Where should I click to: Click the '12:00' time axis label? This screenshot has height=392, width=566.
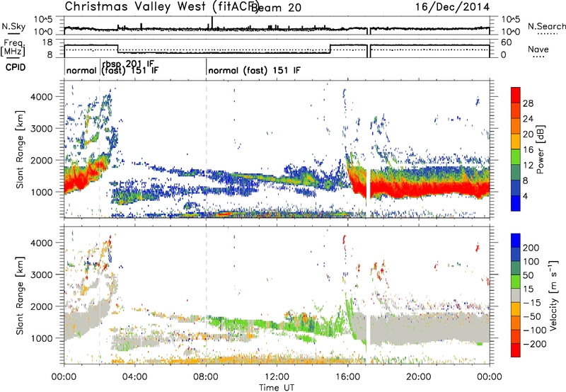(277, 377)
